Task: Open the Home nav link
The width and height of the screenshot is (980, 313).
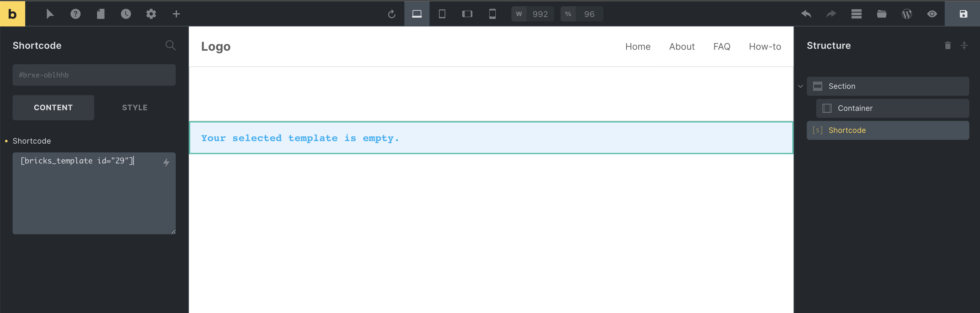Action: click(638, 46)
